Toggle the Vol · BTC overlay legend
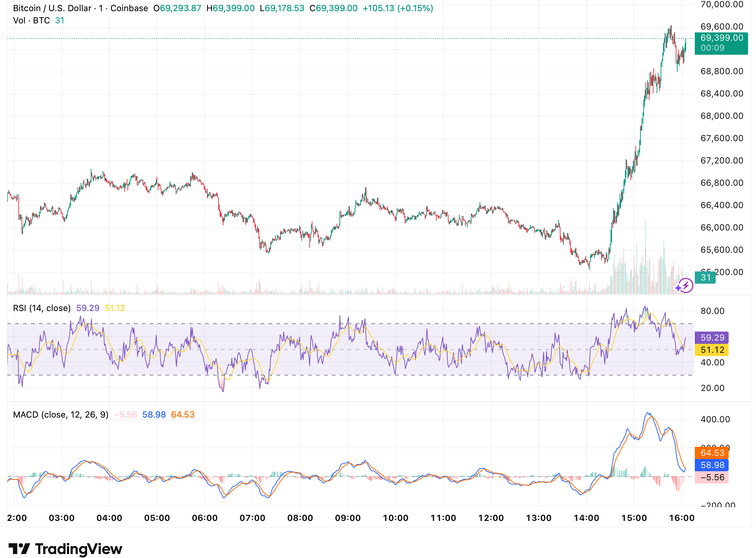 click(x=32, y=21)
